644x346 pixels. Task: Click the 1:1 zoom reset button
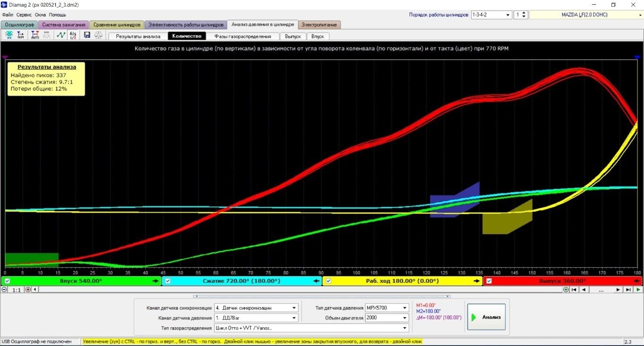[16, 290]
